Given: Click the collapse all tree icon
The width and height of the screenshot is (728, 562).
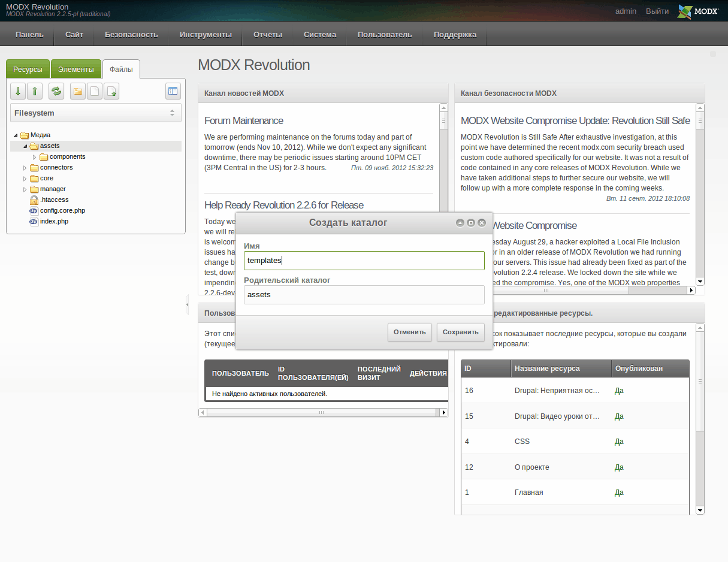Looking at the screenshot, I should pyautogui.click(x=35, y=91).
